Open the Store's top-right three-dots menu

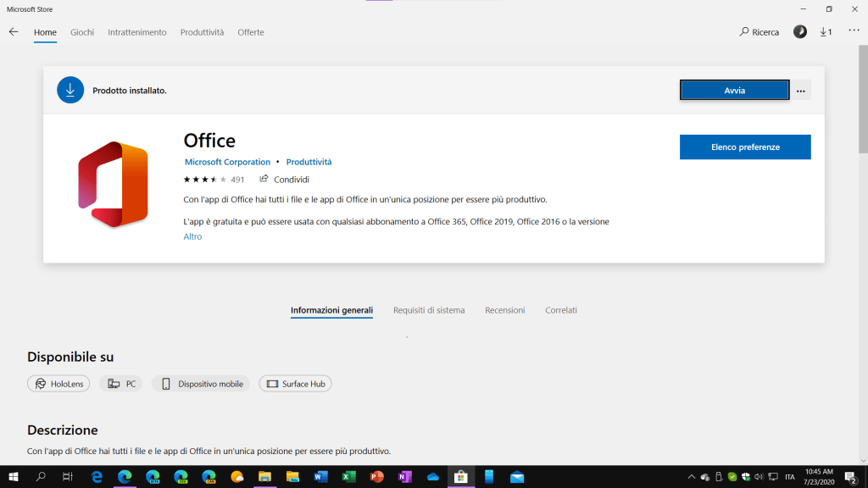[x=853, y=31]
